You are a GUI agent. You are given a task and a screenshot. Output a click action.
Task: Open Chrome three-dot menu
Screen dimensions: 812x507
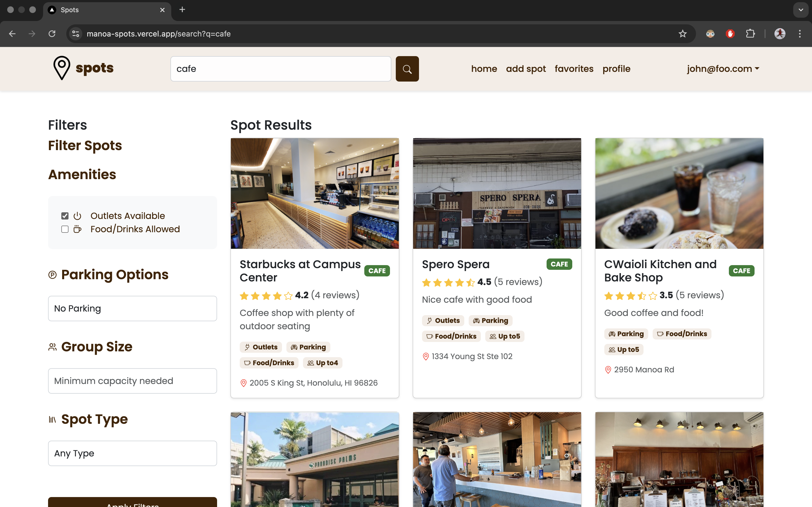pos(800,33)
